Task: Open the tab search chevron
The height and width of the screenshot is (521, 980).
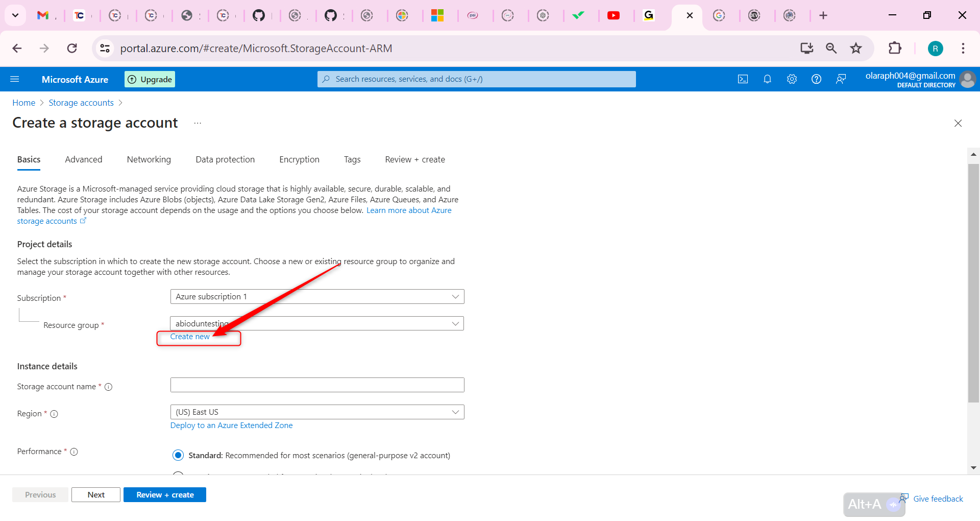Action: 15,15
